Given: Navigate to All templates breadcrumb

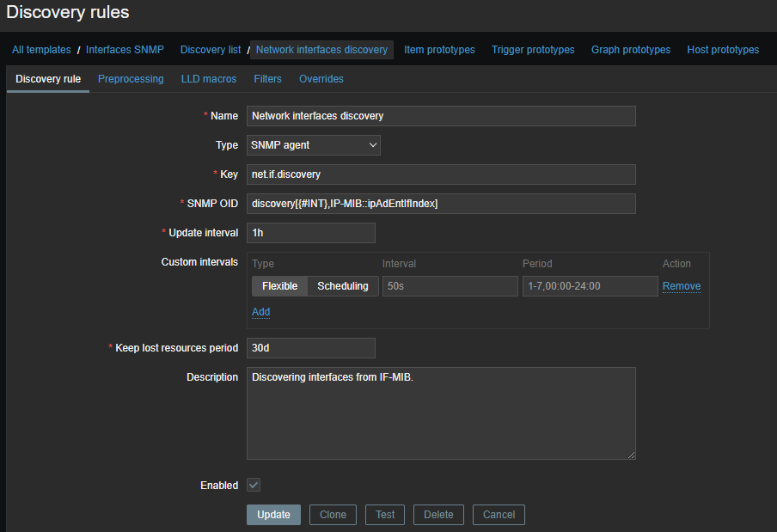Looking at the screenshot, I should pos(41,50).
